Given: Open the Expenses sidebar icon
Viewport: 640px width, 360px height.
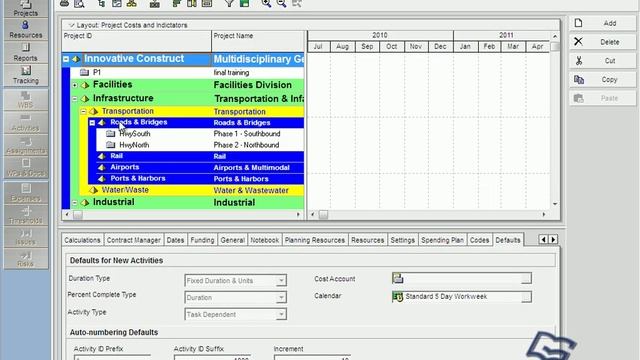Looking at the screenshot, I should pyautogui.click(x=25, y=192).
